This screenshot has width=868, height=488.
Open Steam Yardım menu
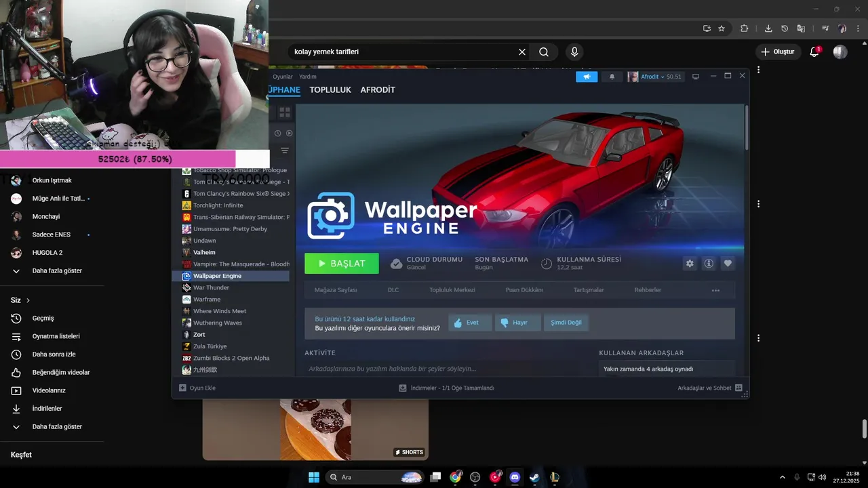[x=308, y=77]
